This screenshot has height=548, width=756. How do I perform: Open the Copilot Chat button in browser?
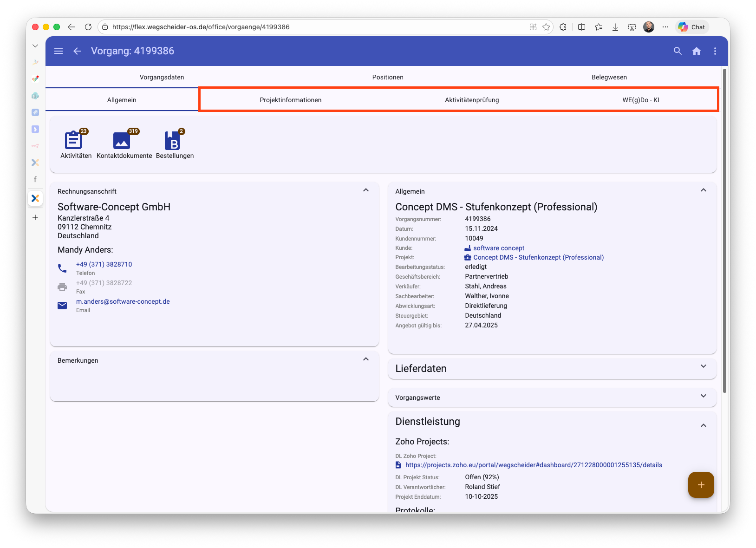692,27
